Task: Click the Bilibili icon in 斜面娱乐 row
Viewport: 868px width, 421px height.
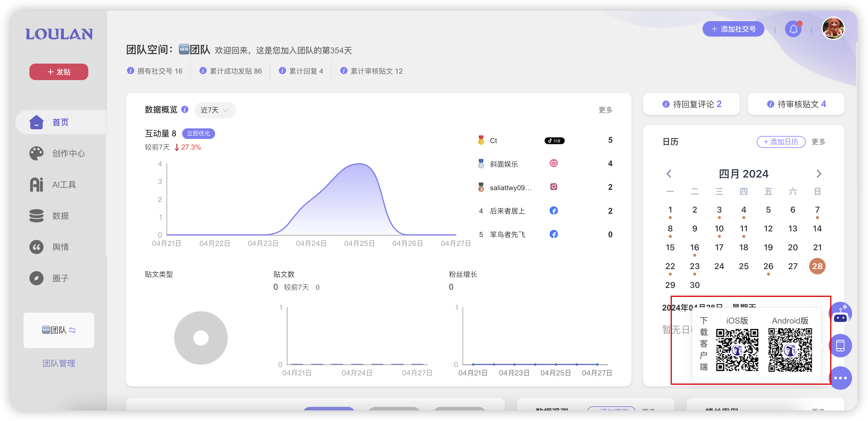Action: click(x=554, y=163)
